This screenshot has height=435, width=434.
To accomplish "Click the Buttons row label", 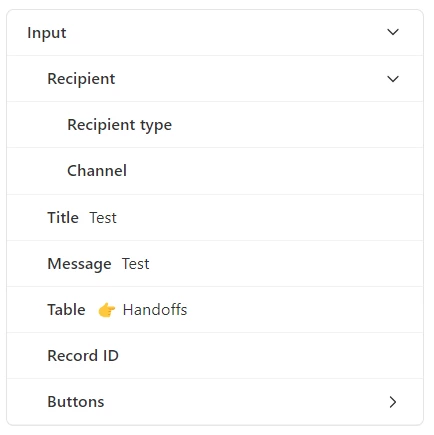I will click(76, 402).
